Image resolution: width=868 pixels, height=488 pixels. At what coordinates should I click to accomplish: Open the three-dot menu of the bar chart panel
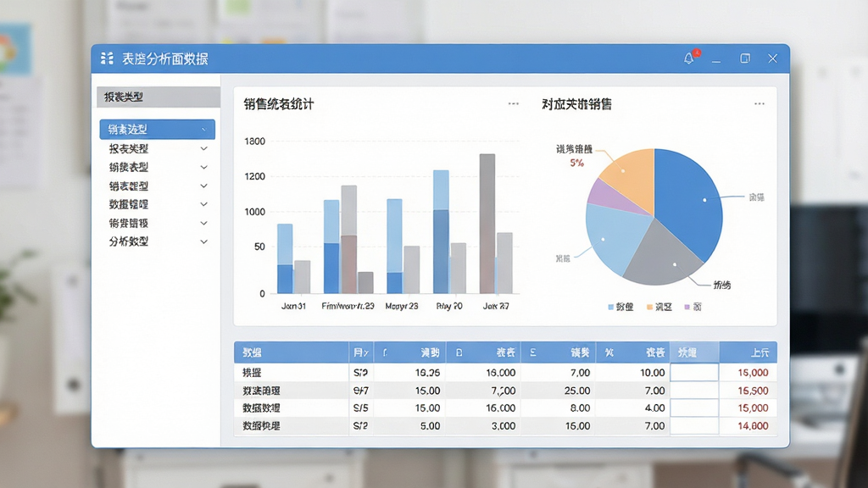click(513, 104)
